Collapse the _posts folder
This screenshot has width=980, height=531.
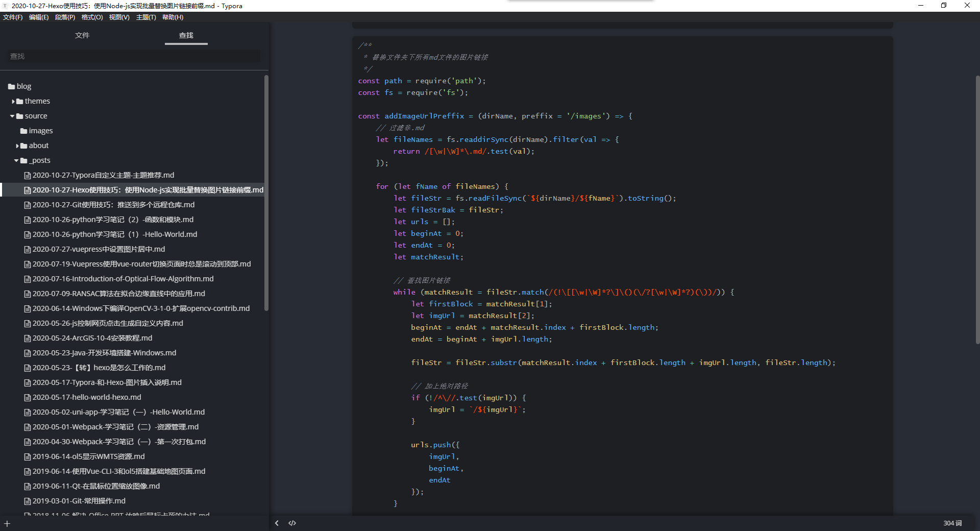coord(16,161)
